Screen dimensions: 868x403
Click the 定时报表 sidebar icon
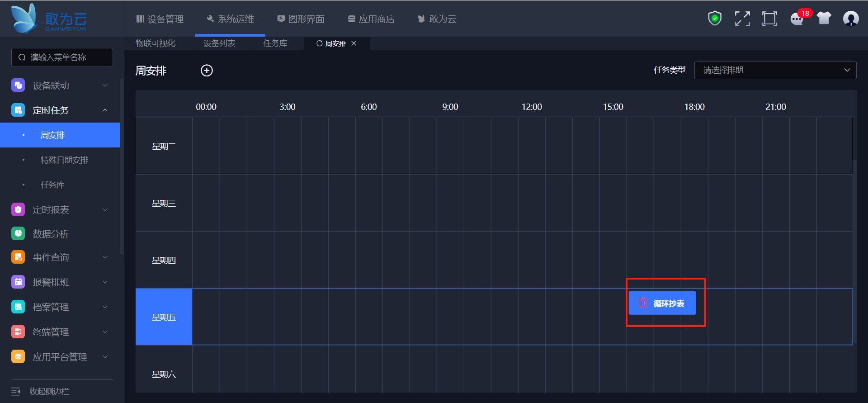click(18, 209)
